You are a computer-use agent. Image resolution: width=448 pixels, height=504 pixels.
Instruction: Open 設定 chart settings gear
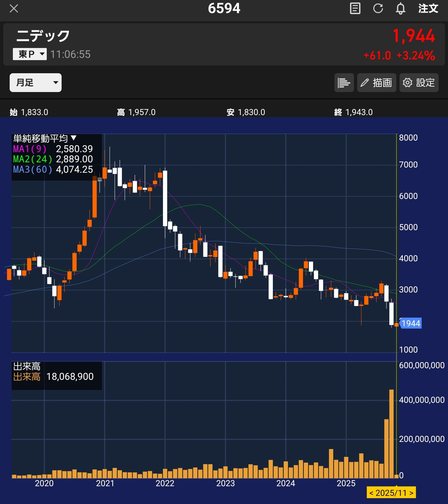(419, 83)
